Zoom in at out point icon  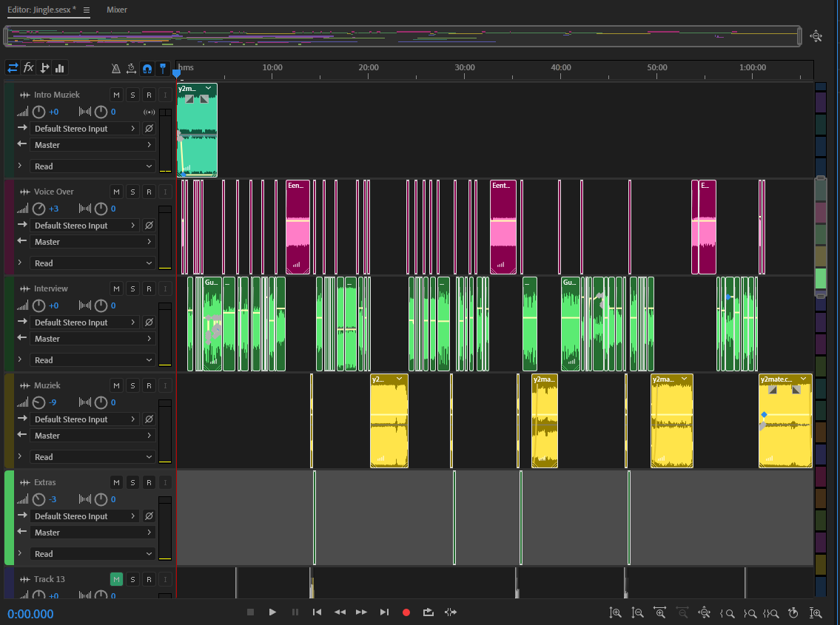tap(750, 613)
